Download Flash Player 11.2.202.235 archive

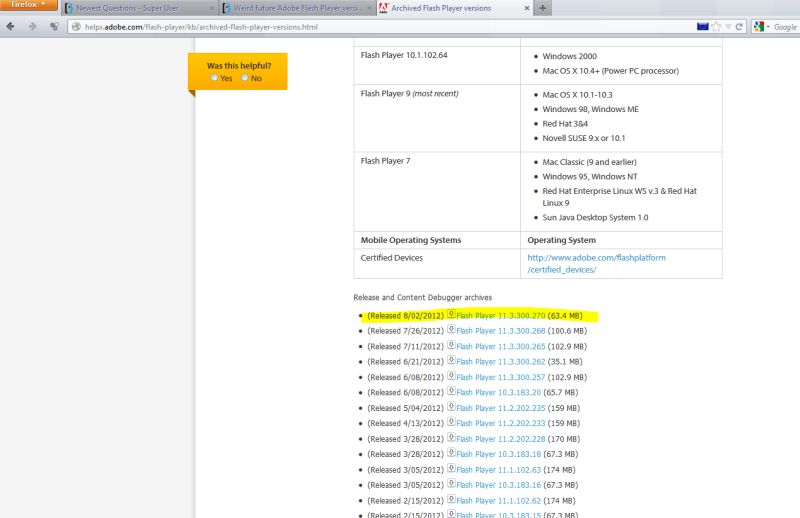[501, 408]
